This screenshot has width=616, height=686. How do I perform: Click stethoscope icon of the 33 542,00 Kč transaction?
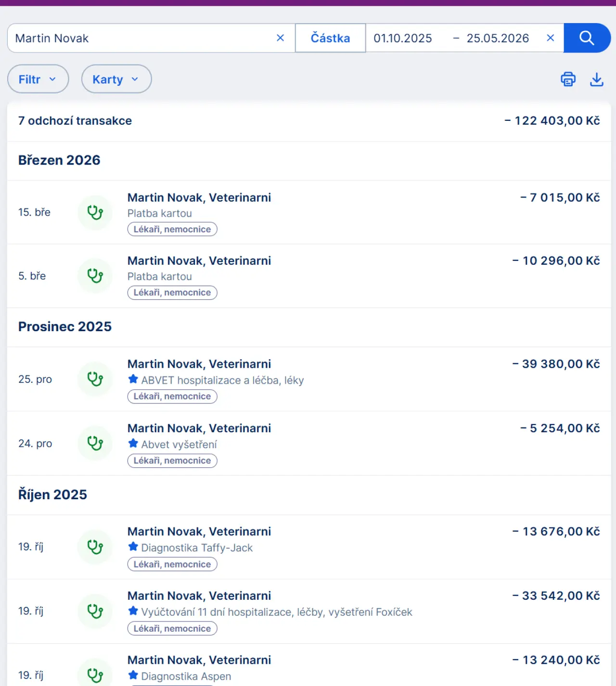pyautogui.click(x=95, y=611)
